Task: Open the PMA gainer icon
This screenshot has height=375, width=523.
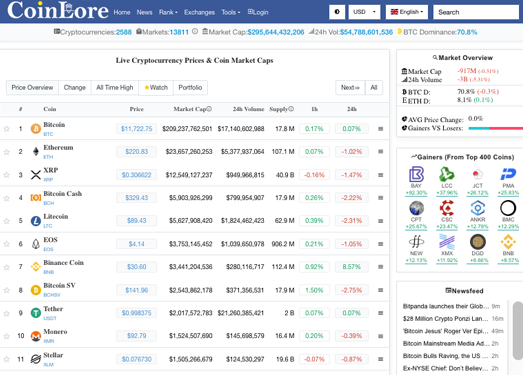Action: [x=508, y=174]
